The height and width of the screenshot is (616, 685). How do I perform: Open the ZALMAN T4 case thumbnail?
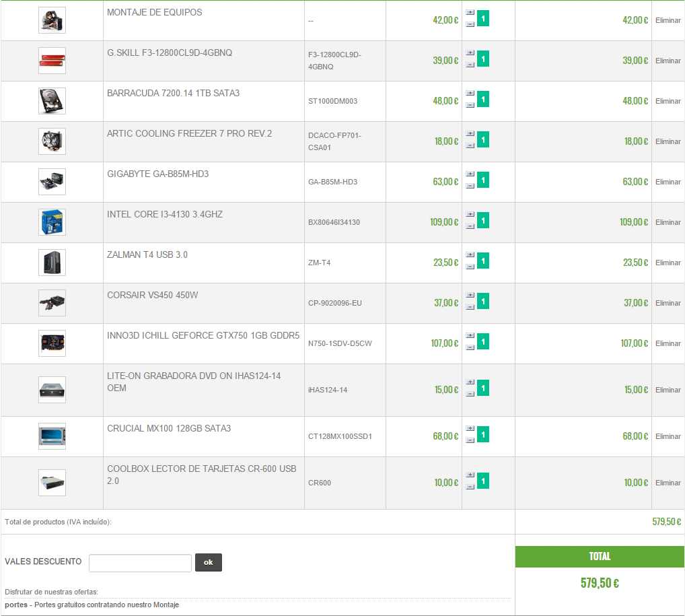[52, 263]
